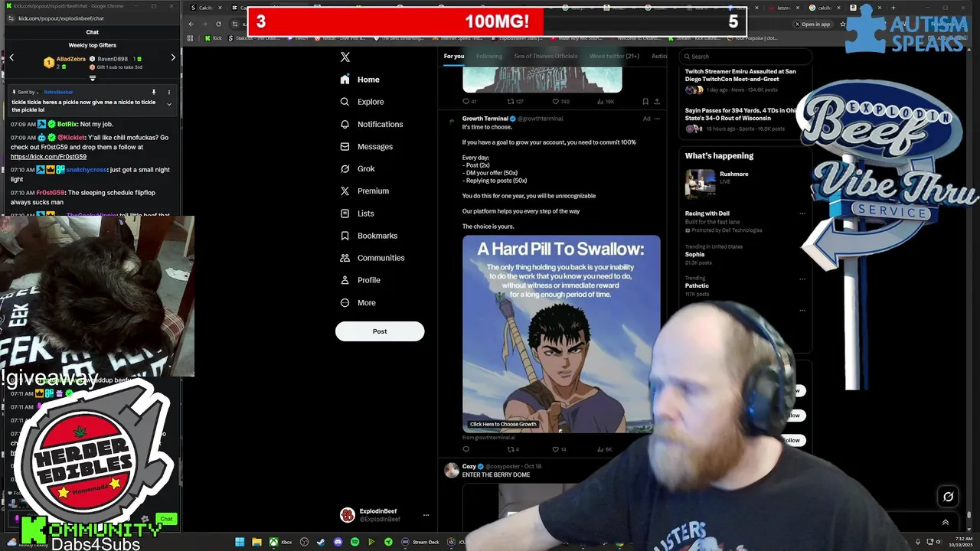Open Explore in X sidebar
The width and height of the screenshot is (980, 551).
click(362, 102)
